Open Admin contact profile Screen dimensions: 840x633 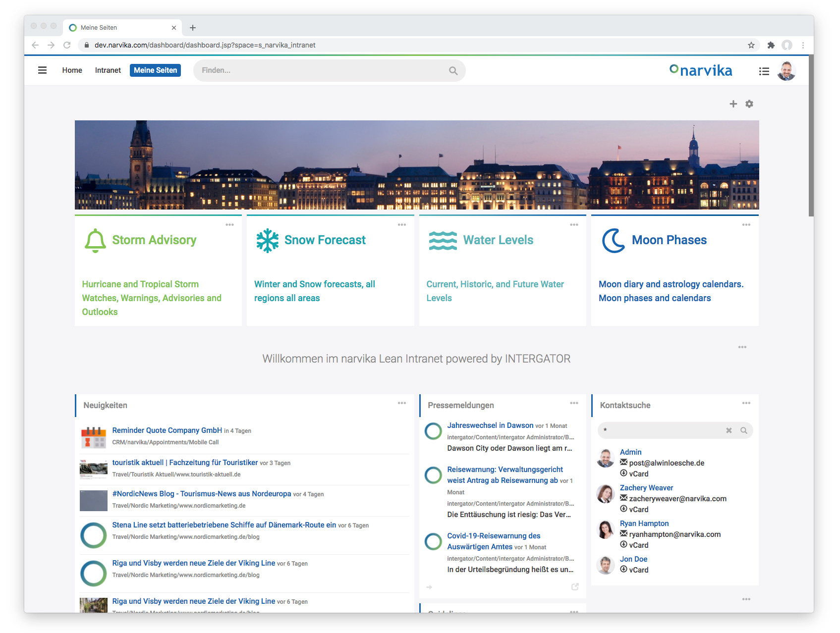click(x=630, y=452)
